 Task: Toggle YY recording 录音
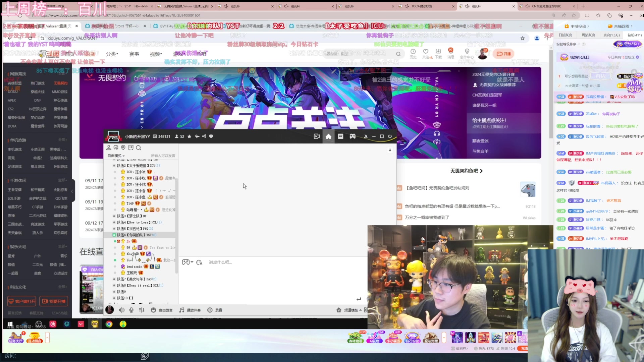click(215, 310)
